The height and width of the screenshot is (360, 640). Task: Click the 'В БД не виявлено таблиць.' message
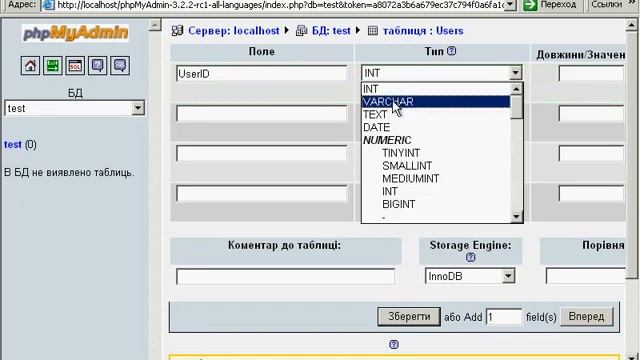69,172
